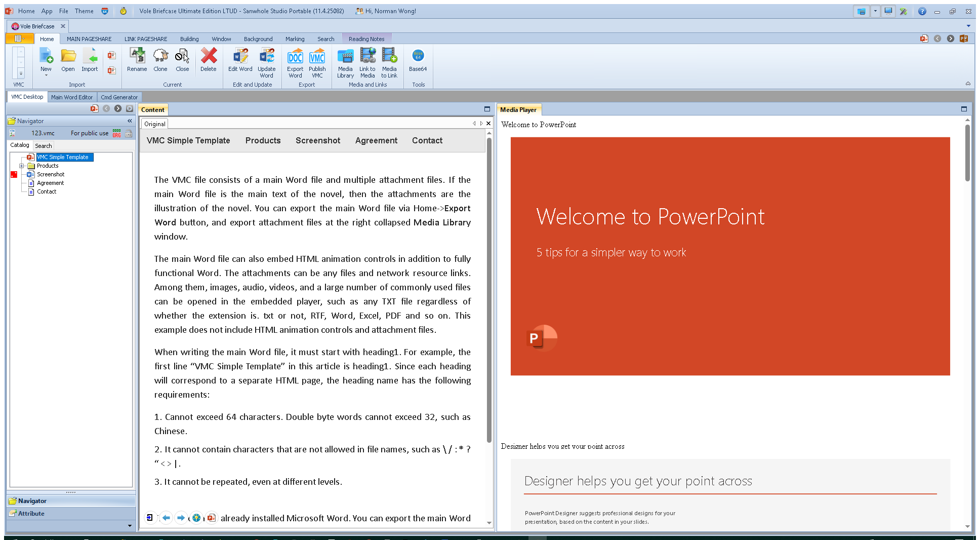
Task: Select the Screenshot item in catalog tree
Action: [51, 174]
